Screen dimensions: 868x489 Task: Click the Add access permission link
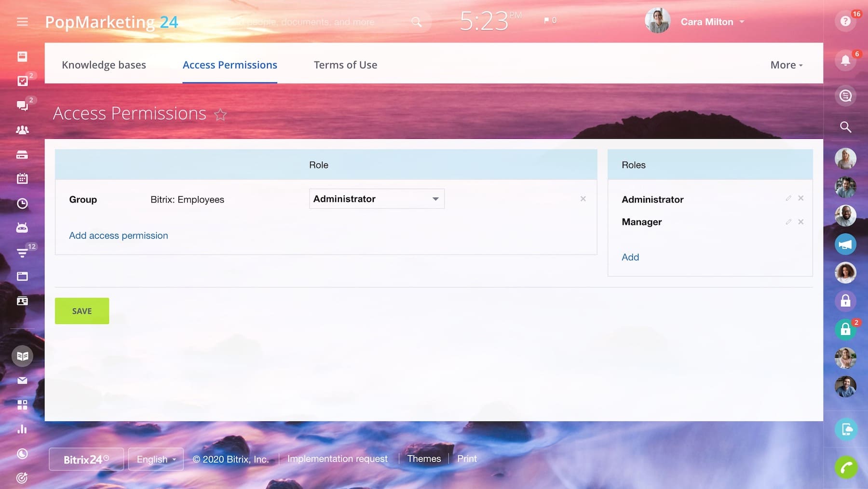[118, 235]
